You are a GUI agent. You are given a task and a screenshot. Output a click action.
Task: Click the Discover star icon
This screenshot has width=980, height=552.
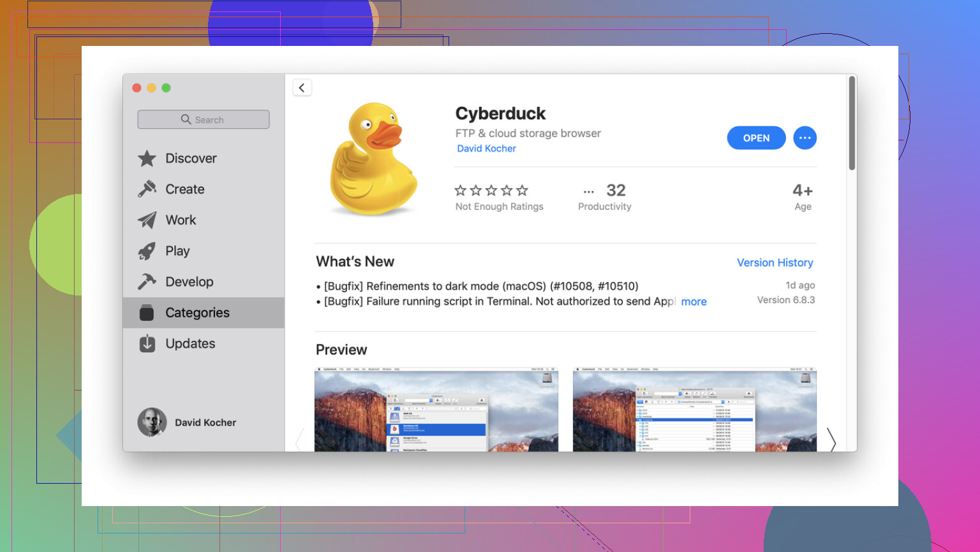(147, 158)
